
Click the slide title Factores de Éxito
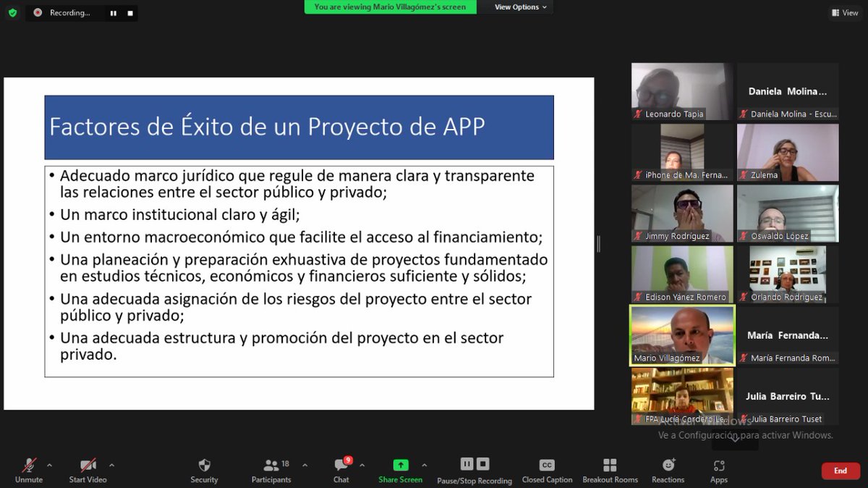point(267,127)
